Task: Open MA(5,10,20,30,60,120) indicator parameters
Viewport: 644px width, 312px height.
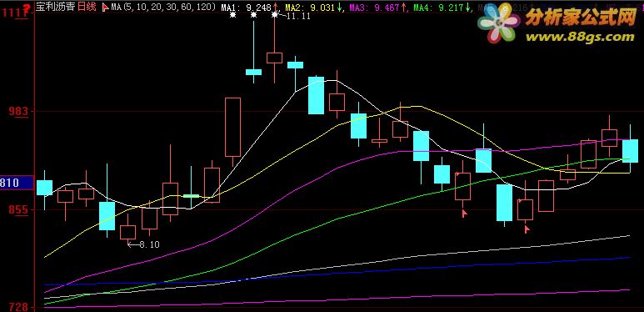Action: 163,7
